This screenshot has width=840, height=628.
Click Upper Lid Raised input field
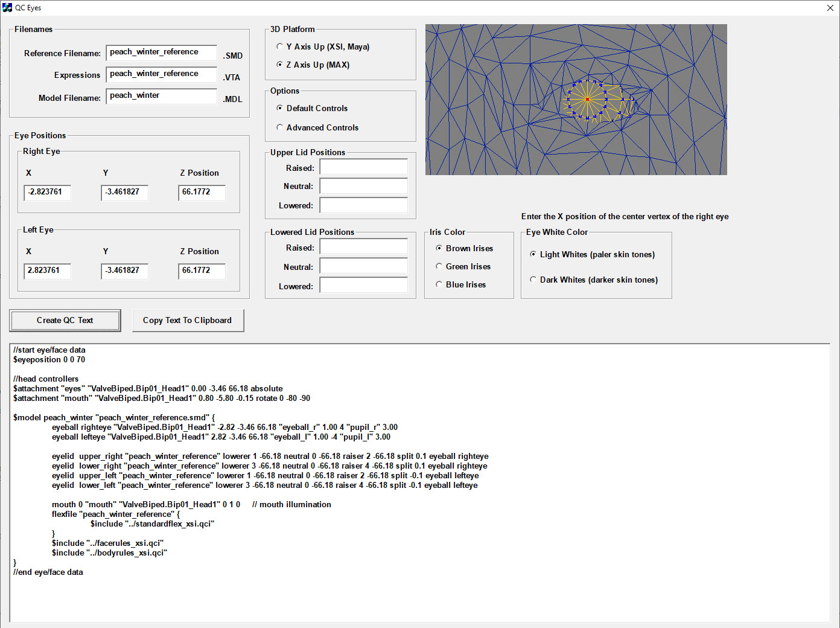pyautogui.click(x=363, y=167)
